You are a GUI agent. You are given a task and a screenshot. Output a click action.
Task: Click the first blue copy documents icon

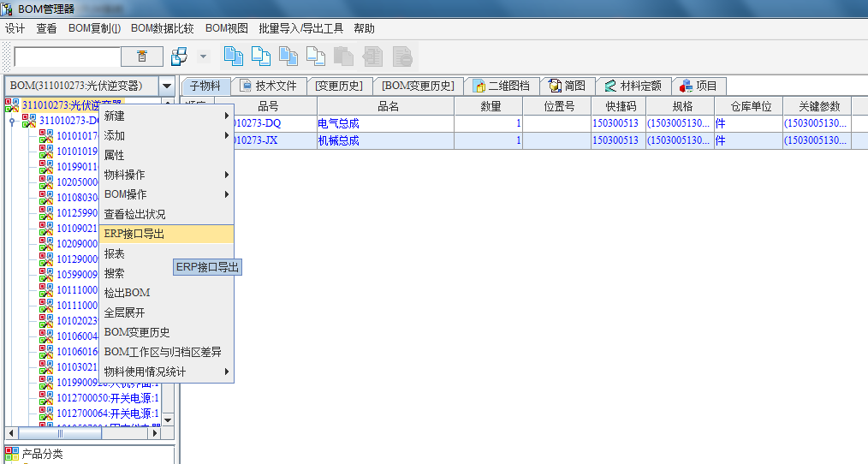(233, 57)
